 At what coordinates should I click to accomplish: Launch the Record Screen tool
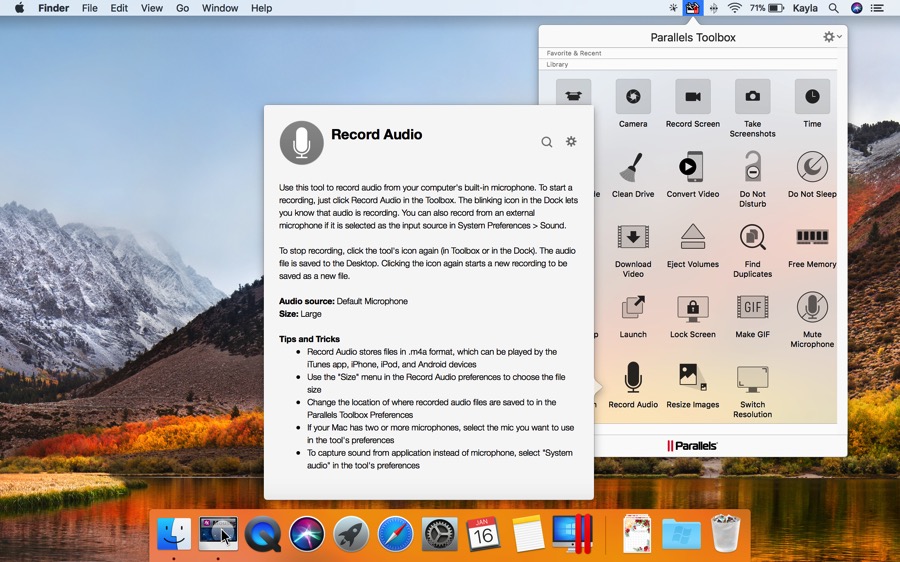click(x=693, y=103)
